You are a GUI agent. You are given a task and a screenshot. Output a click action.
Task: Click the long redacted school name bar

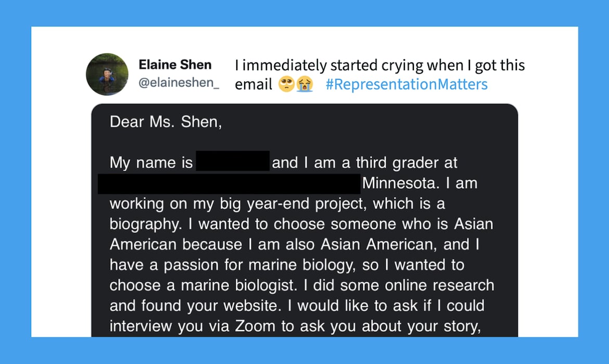(229, 184)
